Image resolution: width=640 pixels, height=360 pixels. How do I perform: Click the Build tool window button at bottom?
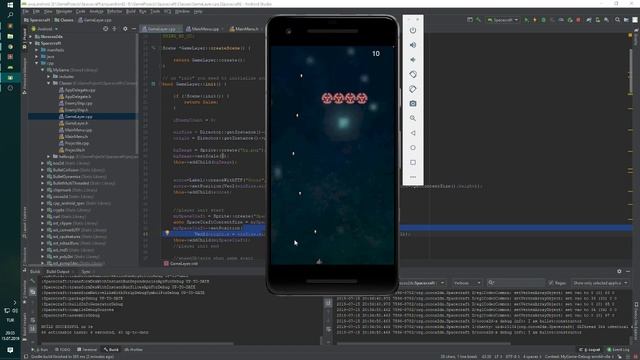point(111,350)
